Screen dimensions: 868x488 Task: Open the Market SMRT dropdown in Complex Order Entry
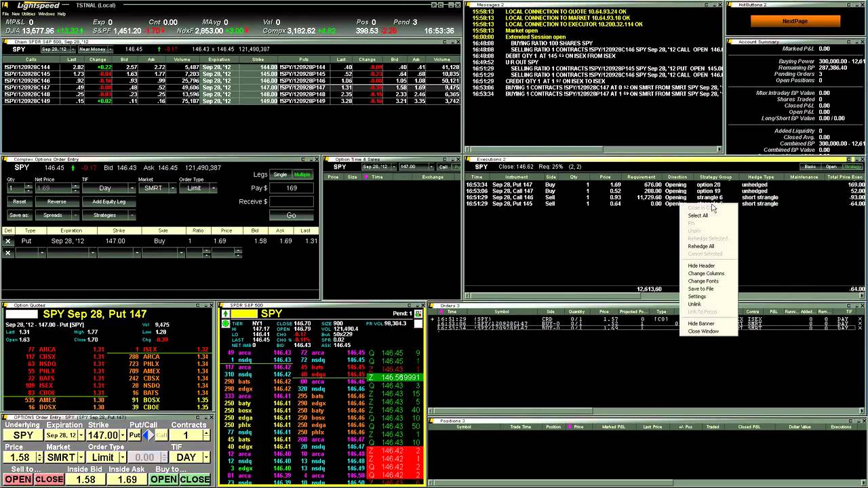coord(173,188)
